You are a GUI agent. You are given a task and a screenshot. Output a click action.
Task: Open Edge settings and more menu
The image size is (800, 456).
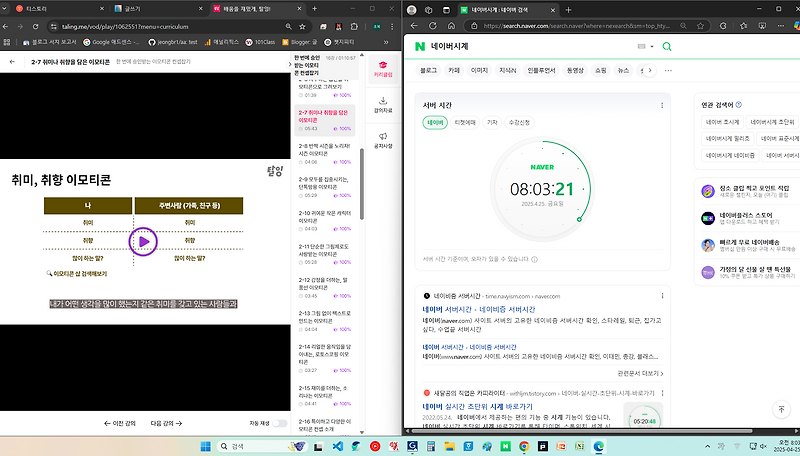(x=781, y=26)
